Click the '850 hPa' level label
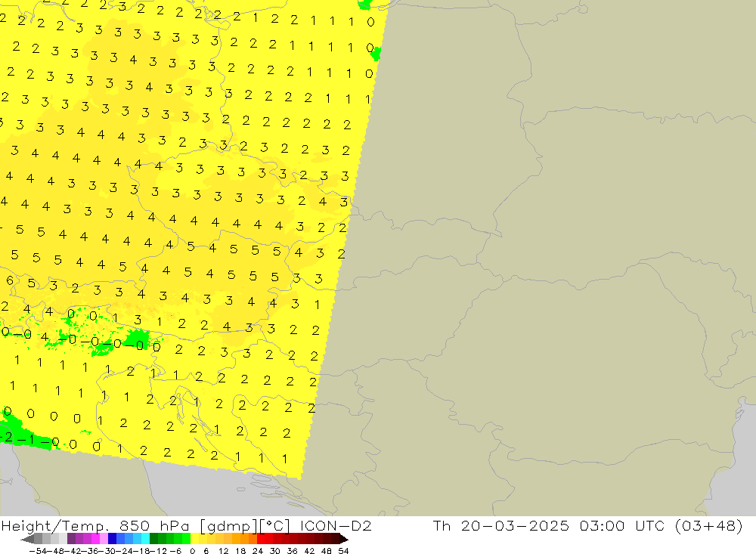 pyautogui.click(x=153, y=526)
